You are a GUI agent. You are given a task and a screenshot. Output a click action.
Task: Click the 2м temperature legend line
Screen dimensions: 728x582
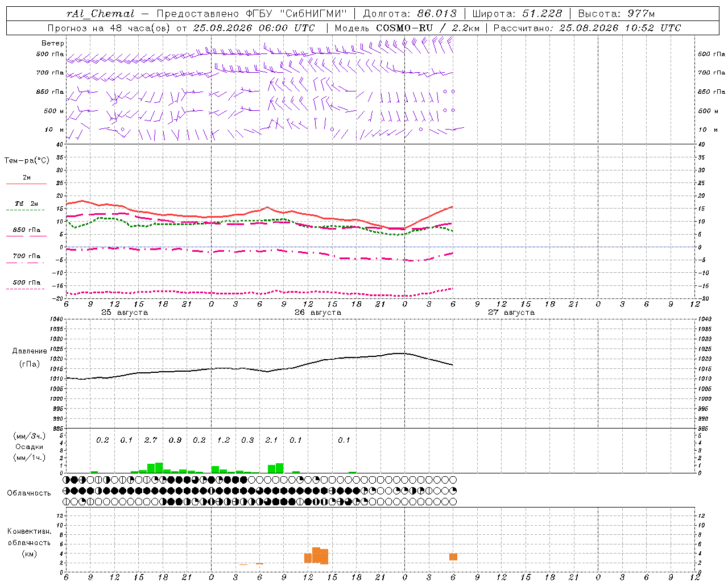26,180
